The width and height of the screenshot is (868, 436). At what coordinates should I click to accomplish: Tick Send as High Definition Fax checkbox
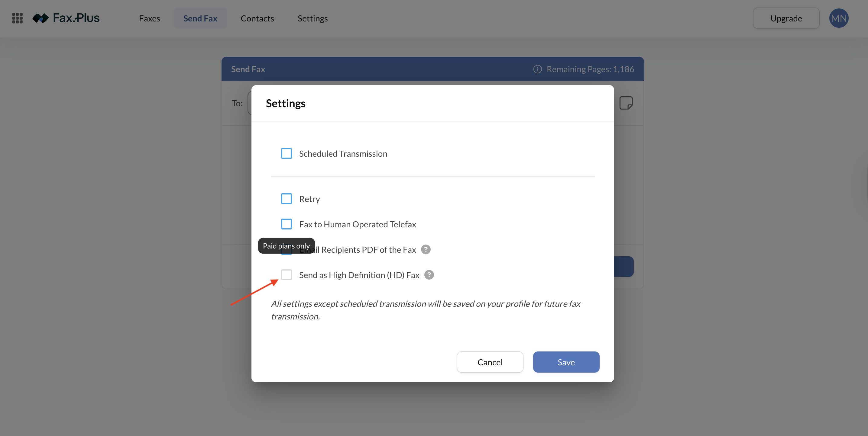(287, 275)
